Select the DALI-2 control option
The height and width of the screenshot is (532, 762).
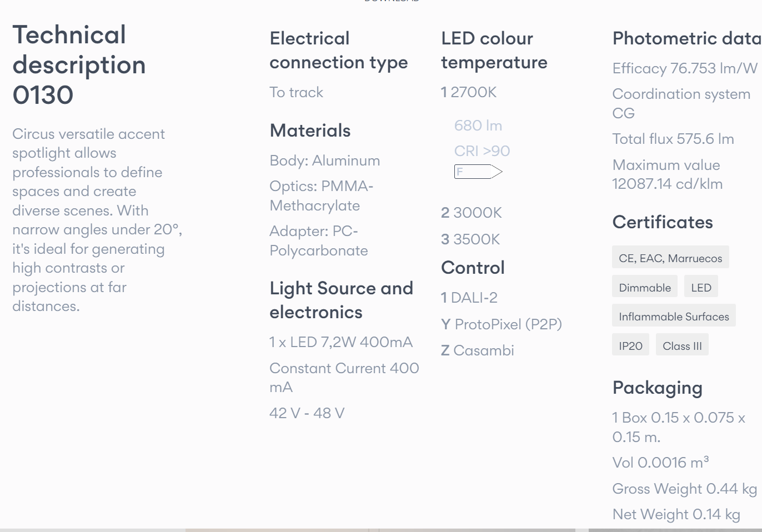(469, 298)
